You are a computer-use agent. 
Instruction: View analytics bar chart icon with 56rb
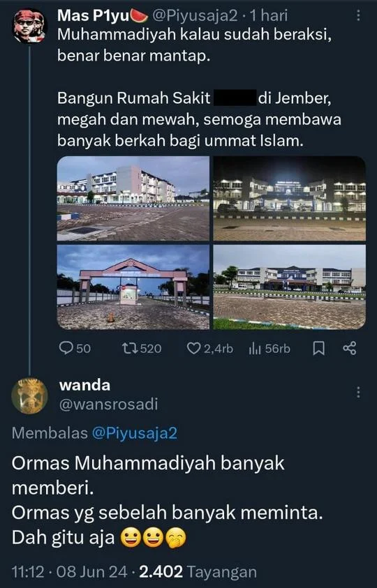point(255,349)
